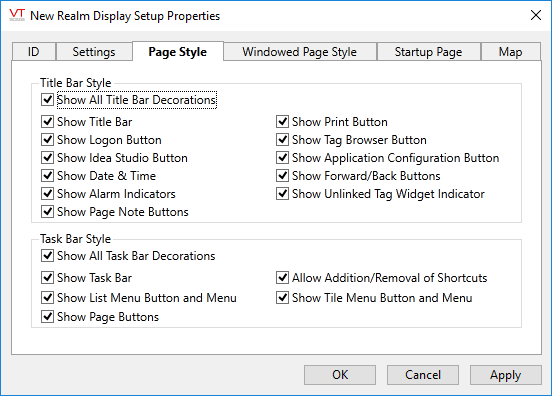Disable Show Application Configuration Button
The image size is (552, 396).
point(282,157)
